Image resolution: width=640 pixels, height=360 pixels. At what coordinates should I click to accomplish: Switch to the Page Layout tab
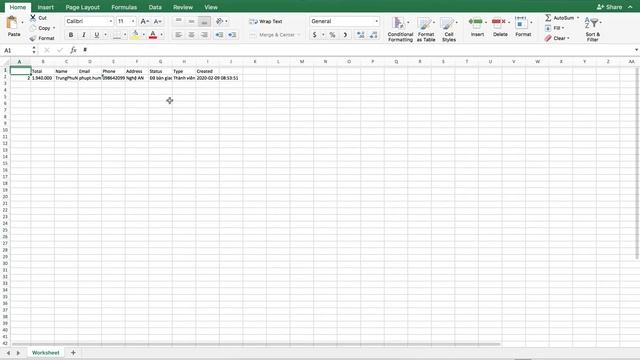82,7
